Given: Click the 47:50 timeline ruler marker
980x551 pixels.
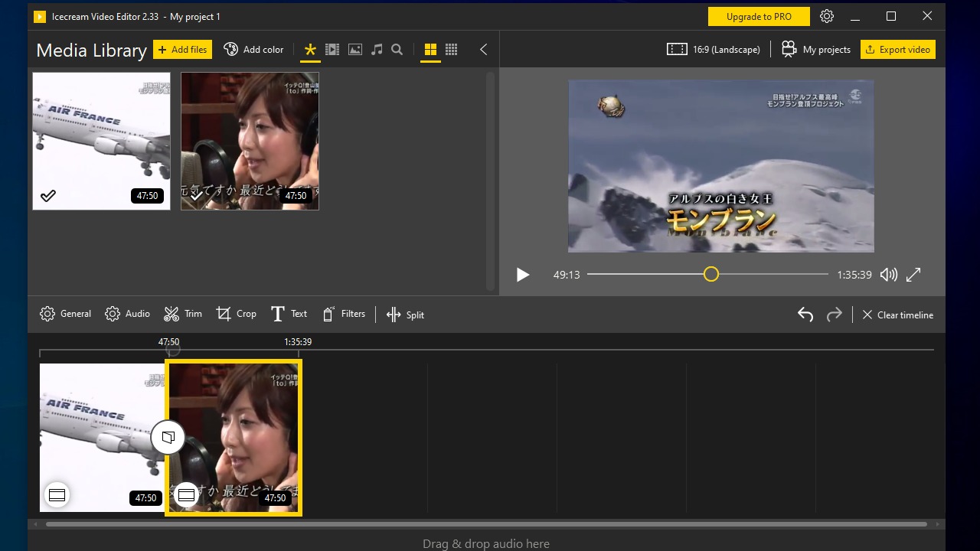Looking at the screenshot, I should 169,342.
